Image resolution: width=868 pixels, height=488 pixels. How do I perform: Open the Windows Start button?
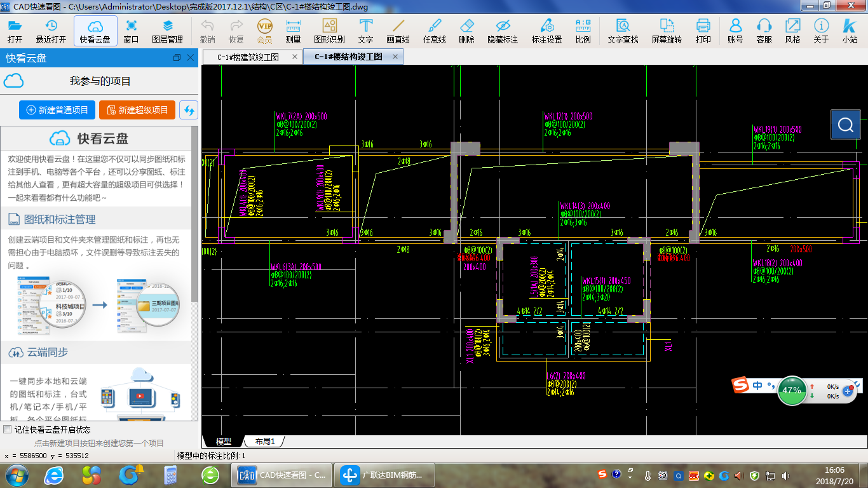pos(16,475)
